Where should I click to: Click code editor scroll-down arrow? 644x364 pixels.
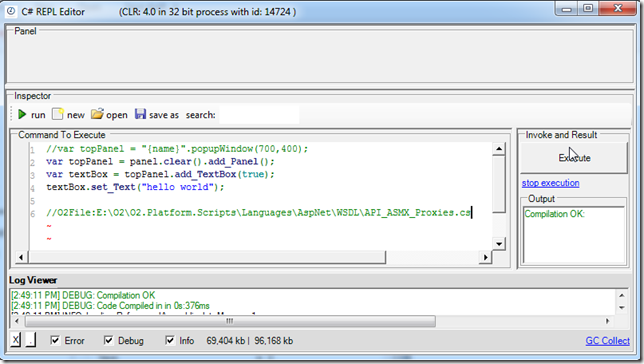499,244
